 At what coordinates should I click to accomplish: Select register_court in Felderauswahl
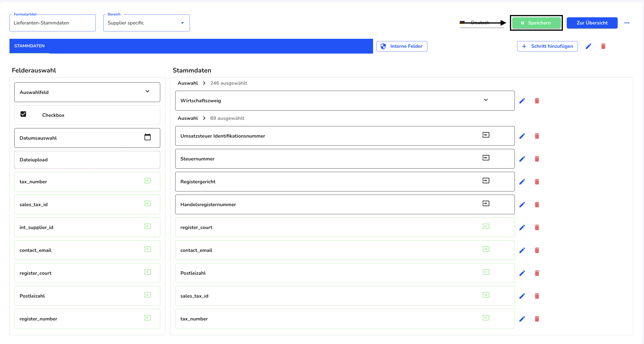click(87, 273)
